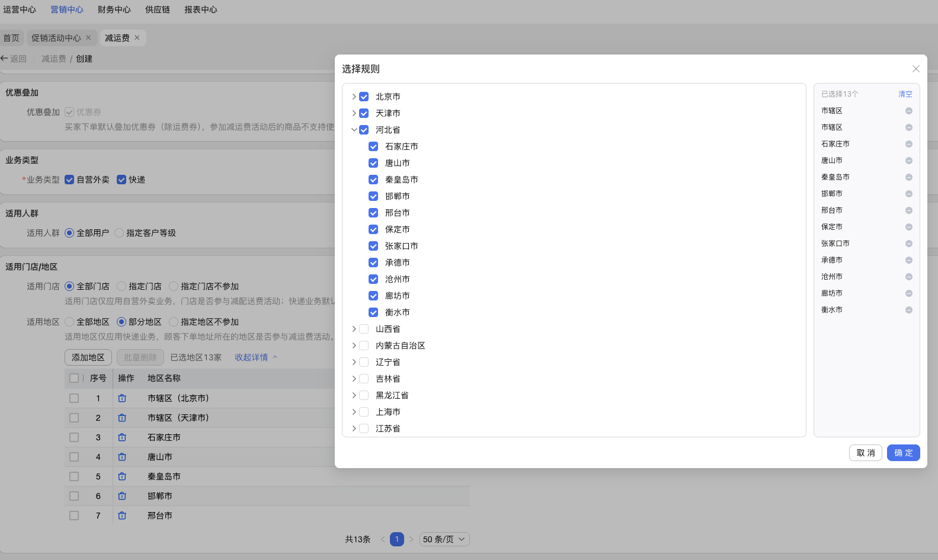The height and width of the screenshot is (560, 938).
Task: Remove 张家口市 from the selected list
Action: [x=908, y=244]
